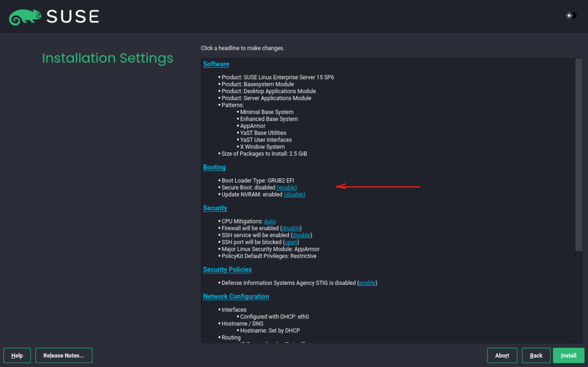Select the 'Enhanced Base System' pattern text
The height and width of the screenshot is (367, 588).
pos(269,119)
